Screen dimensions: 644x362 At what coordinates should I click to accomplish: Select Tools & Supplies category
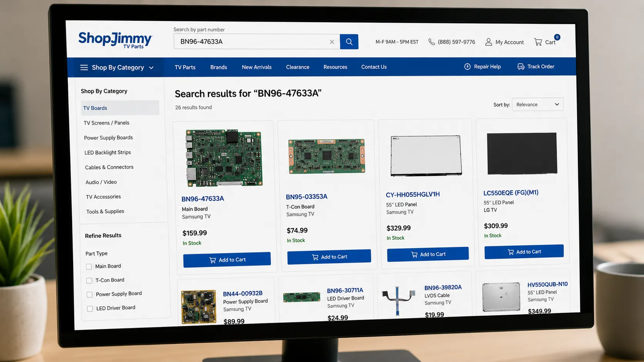point(105,212)
